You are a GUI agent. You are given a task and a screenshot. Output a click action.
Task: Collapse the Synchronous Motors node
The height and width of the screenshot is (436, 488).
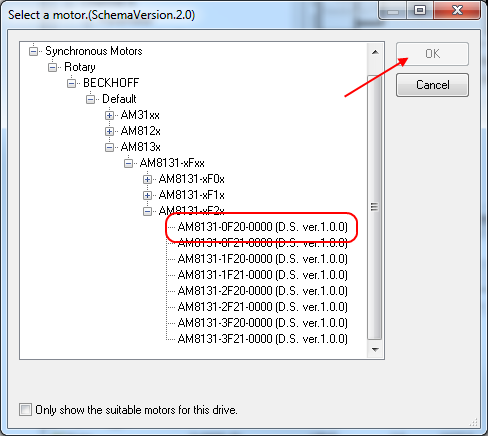coord(33,51)
